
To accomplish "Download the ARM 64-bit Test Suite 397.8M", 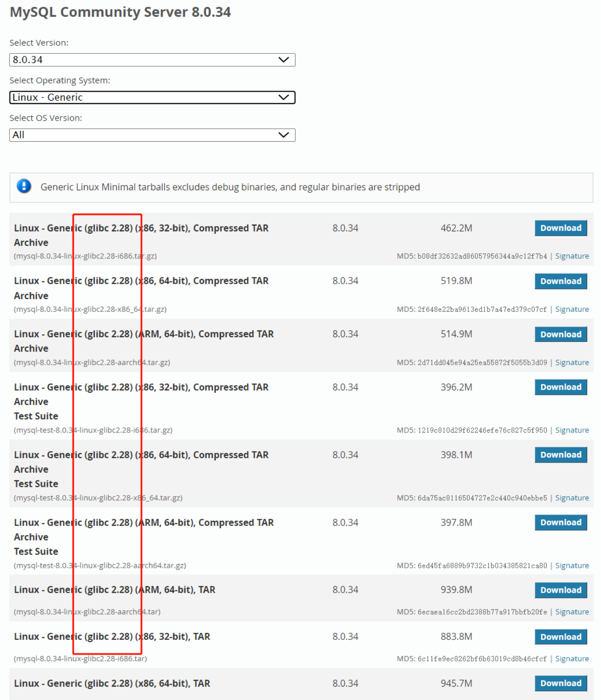I will (x=560, y=523).
